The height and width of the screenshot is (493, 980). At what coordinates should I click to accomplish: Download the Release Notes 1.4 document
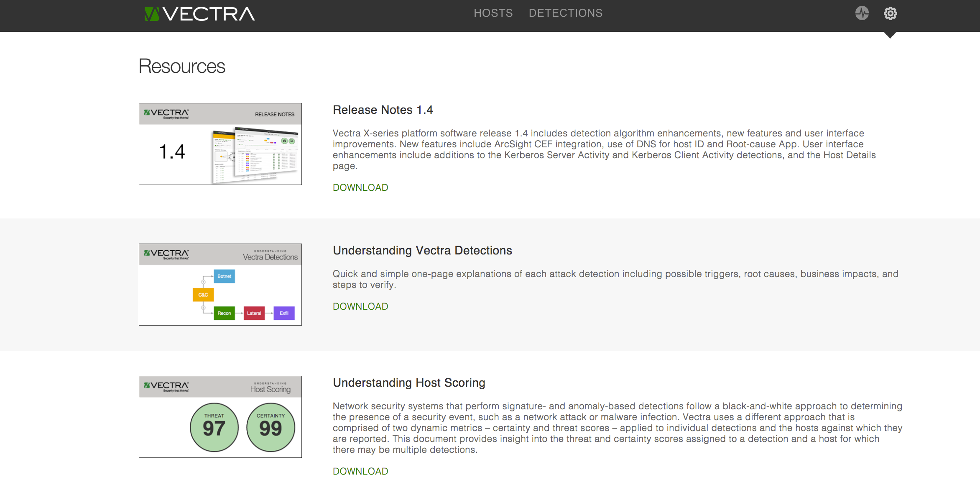tap(360, 187)
